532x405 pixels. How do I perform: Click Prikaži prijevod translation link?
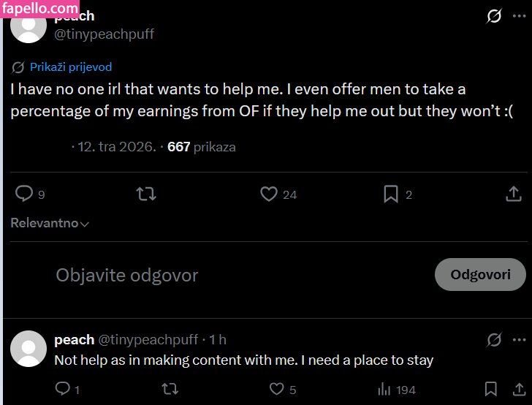tap(70, 67)
